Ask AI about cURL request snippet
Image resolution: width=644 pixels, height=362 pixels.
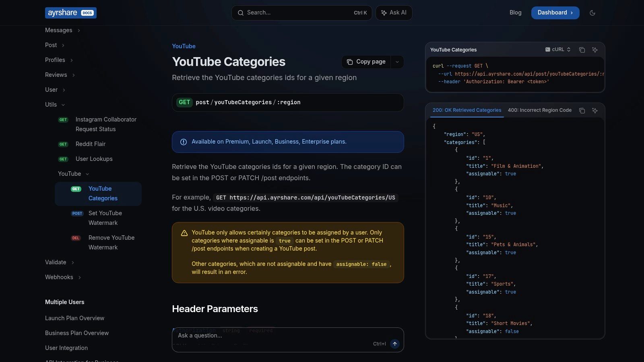(x=595, y=50)
